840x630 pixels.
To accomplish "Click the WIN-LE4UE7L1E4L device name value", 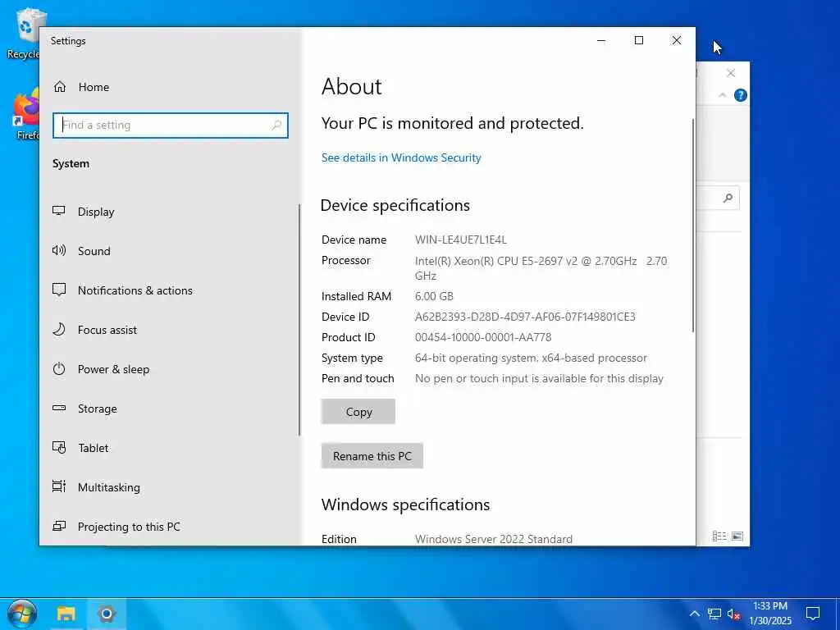I will [x=461, y=240].
